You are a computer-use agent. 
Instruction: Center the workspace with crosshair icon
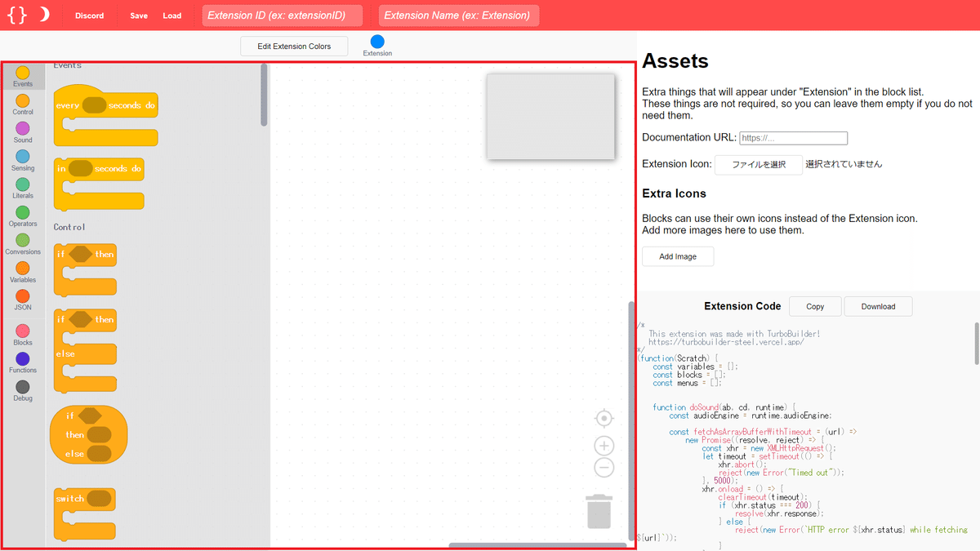coord(604,418)
